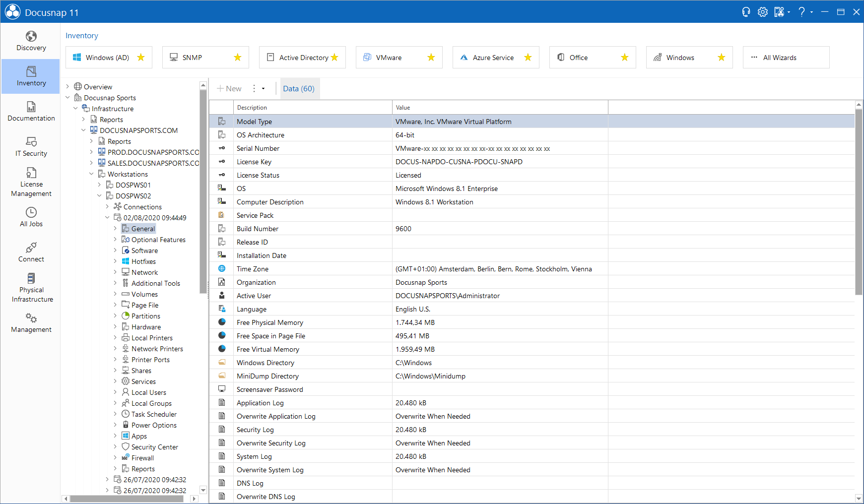Expand the Connections node

click(x=107, y=207)
